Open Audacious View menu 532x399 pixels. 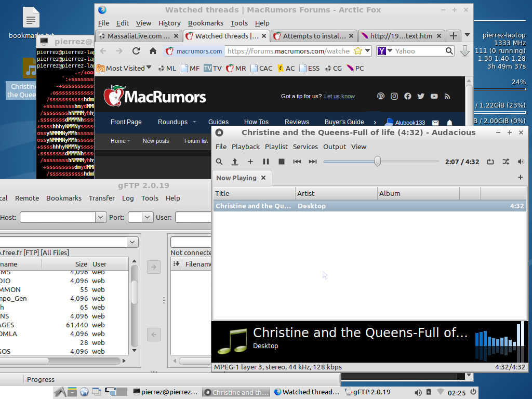pos(358,147)
